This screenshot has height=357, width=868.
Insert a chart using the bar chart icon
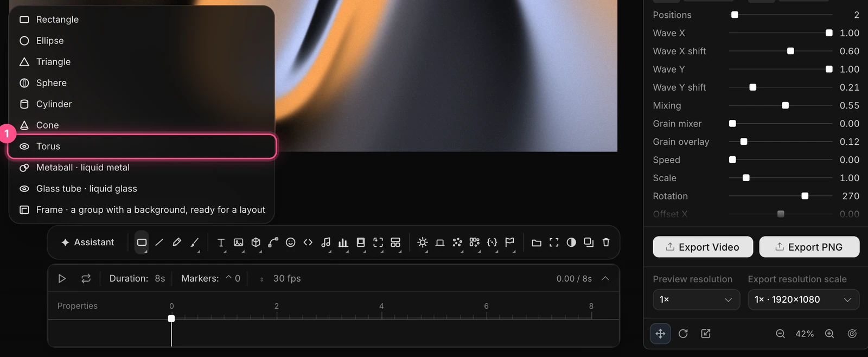point(343,243)
